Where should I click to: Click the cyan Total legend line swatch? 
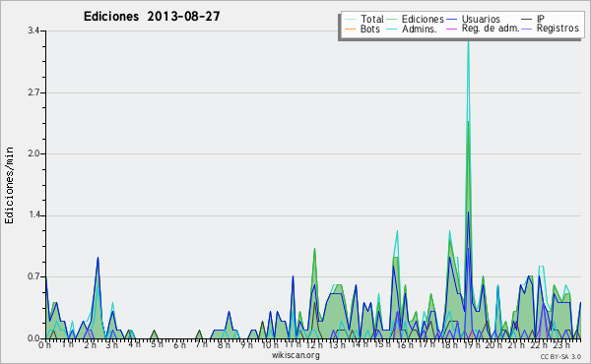point(350,19)
